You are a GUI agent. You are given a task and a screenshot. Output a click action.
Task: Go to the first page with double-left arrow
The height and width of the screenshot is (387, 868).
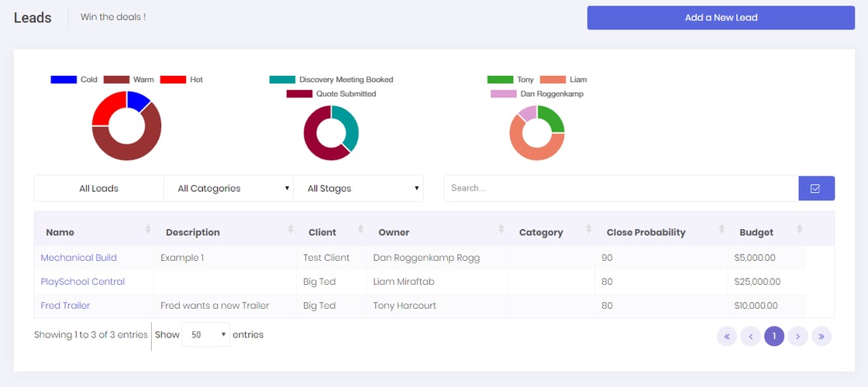[x=726, y=336]
